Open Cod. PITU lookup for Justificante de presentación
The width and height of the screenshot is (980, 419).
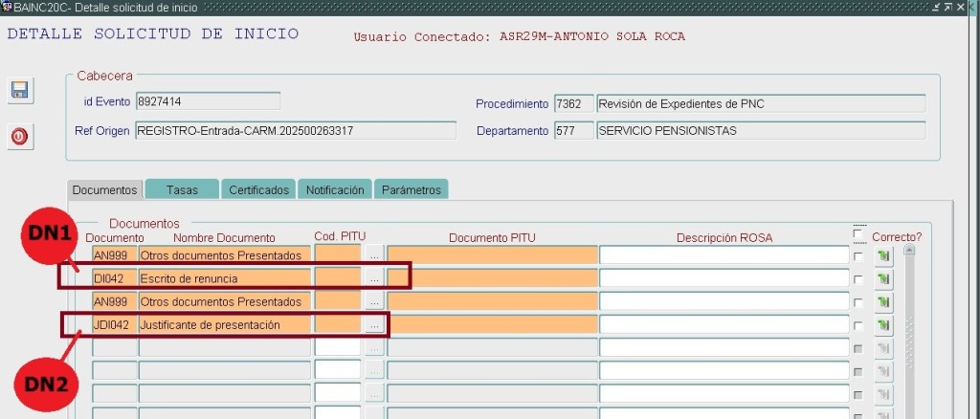click(x=374, y=325)
